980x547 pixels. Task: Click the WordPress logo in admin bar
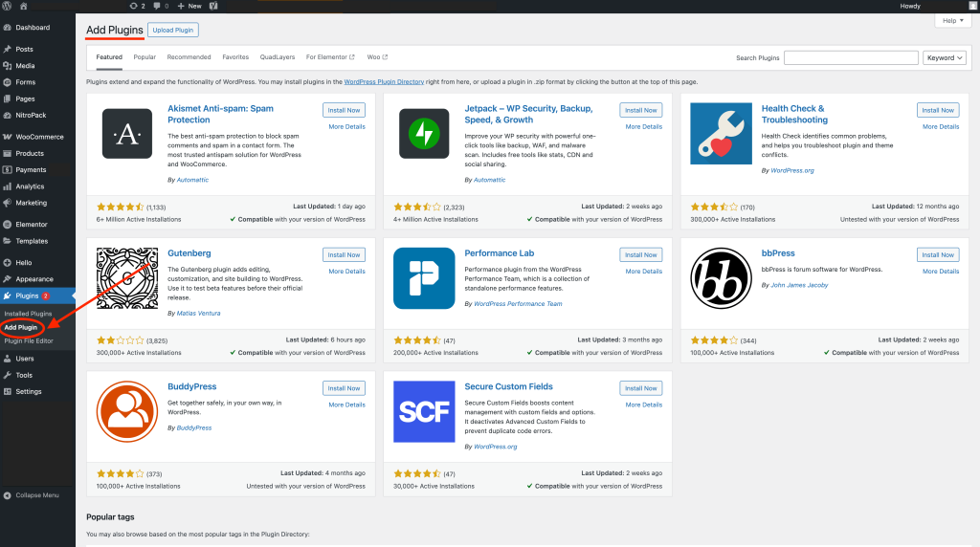point(8,6)
